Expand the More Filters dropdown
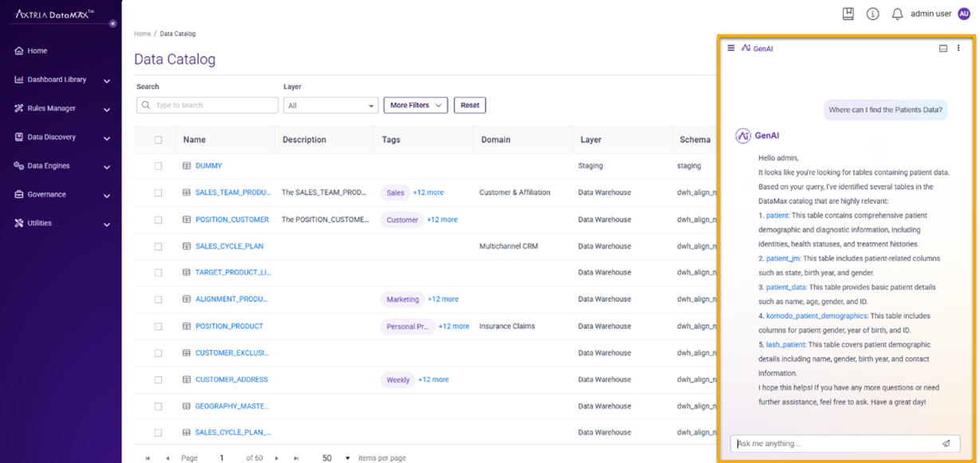 coord(415,105)
